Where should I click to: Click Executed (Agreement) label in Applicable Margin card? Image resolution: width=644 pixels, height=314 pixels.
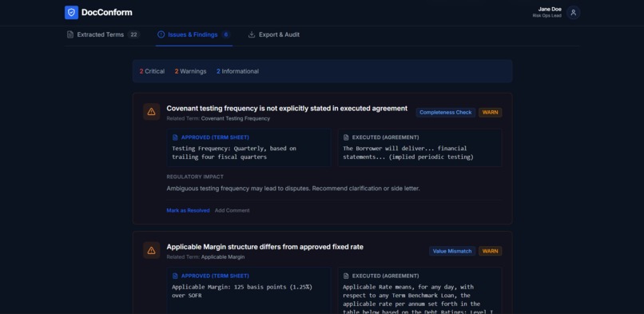pos(386,276)
